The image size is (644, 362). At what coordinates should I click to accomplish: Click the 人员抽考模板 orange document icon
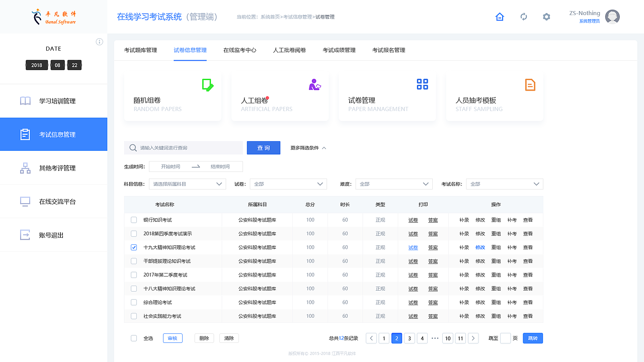530,85
